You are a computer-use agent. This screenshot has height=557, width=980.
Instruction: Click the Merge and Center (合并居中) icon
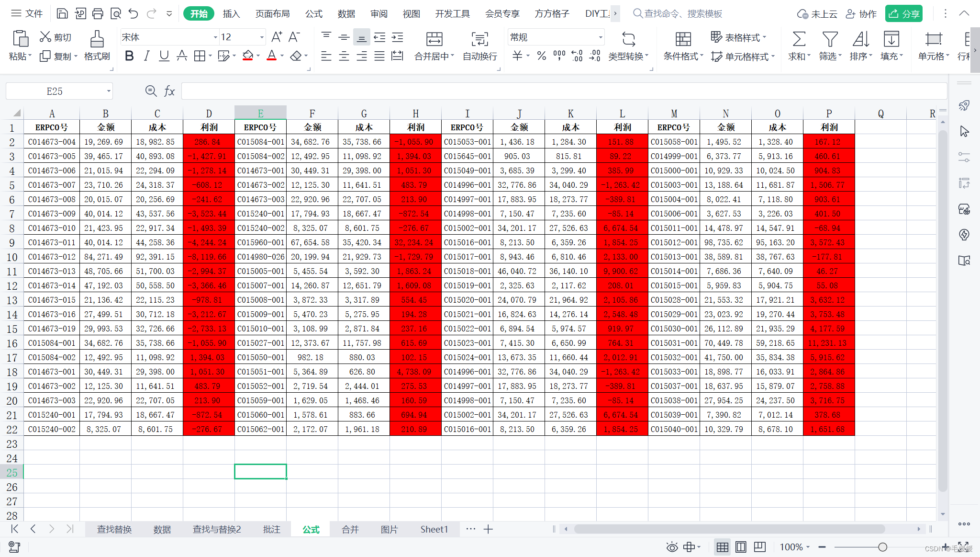point(434,39)
